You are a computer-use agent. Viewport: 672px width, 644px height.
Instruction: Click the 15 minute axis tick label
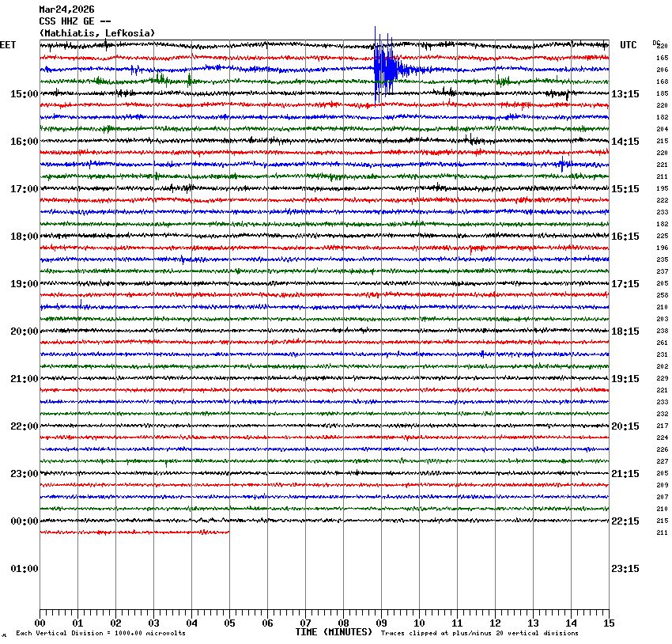(608, 623)
